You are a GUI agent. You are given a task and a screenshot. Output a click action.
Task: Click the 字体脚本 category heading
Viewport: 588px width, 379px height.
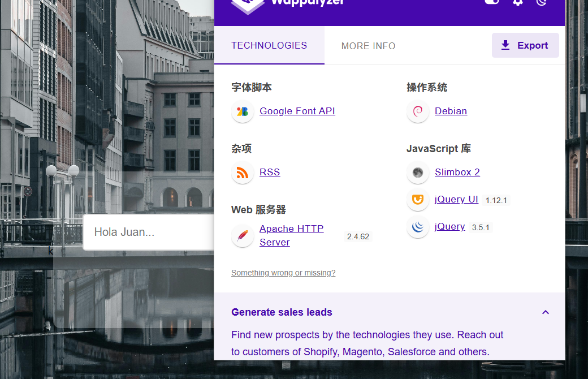tap(252, 88)
